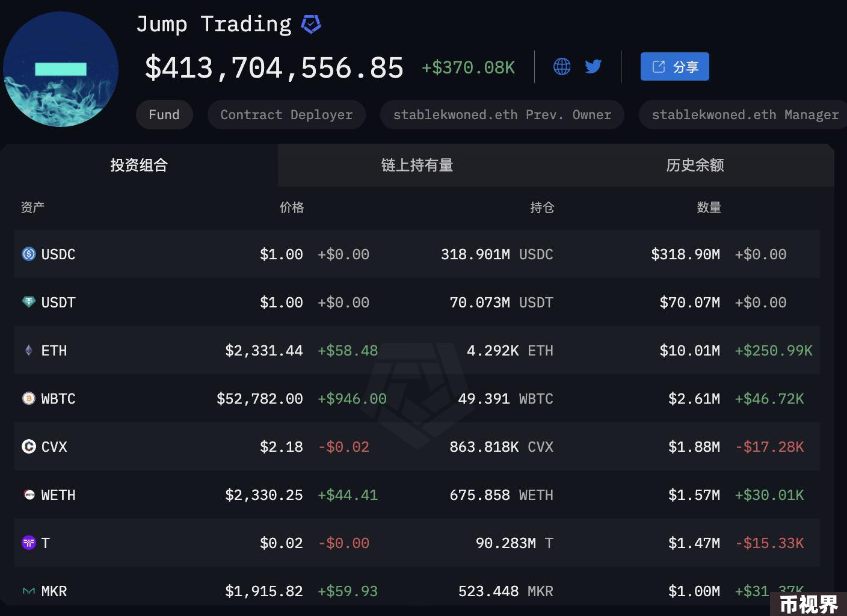Click the +$46.72K WBTC value change
The height and width of the screenshot is (616, 847).
(x=769, y=399)
